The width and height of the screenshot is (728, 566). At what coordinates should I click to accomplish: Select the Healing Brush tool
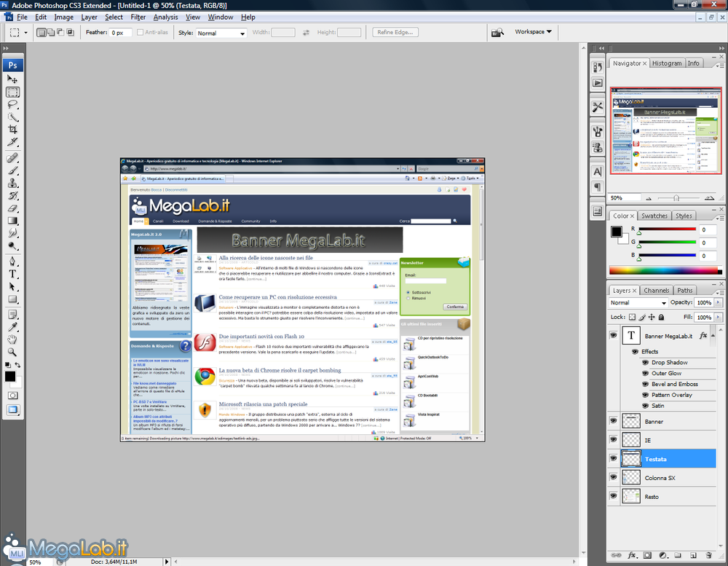(12, 158)
